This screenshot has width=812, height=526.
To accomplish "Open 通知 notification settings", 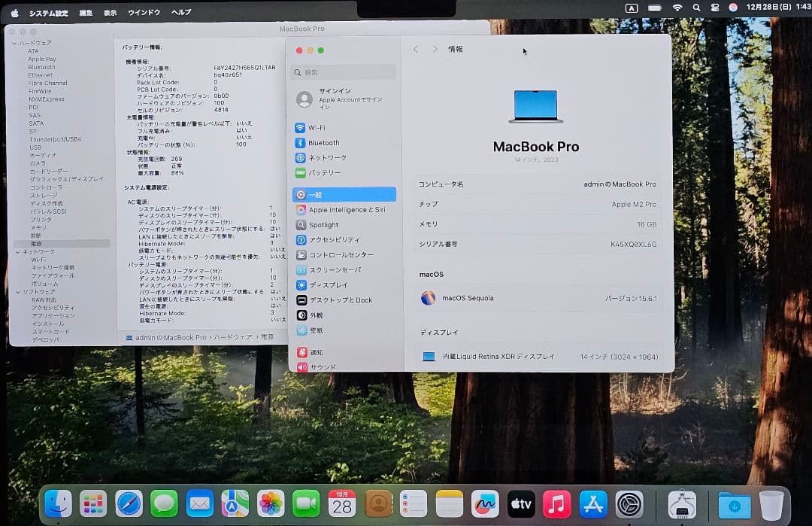I will [321, 352].
